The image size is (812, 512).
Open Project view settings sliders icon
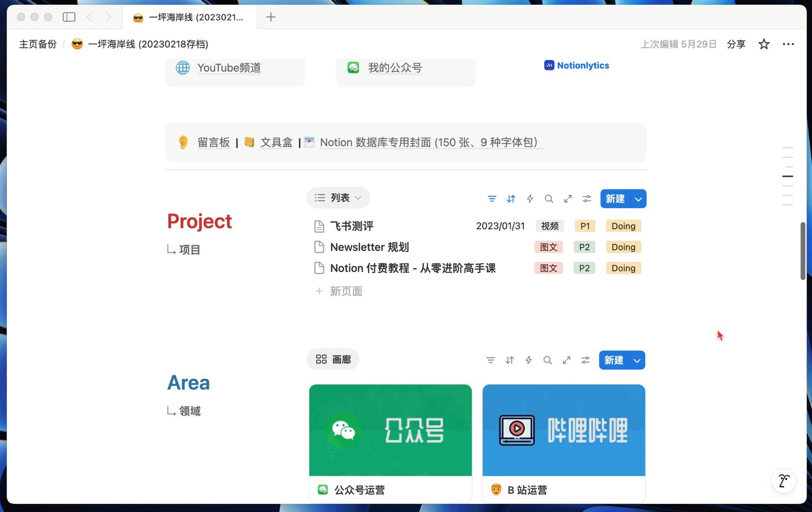click(x=587, y=199)
